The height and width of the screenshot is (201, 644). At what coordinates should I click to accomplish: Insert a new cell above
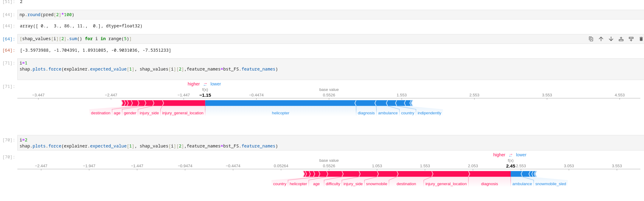[x=621, y=39]
